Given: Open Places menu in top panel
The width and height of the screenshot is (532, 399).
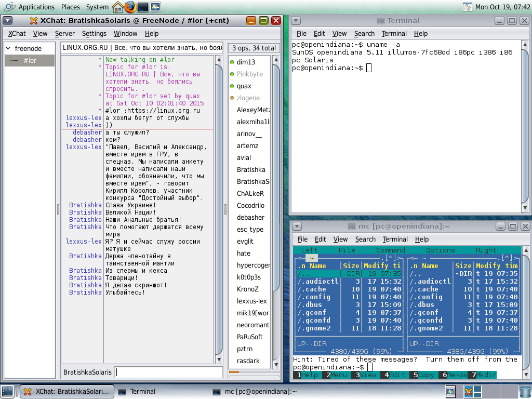Looking at the screenshot, I should pyautogui.click(x=71, y=7).
